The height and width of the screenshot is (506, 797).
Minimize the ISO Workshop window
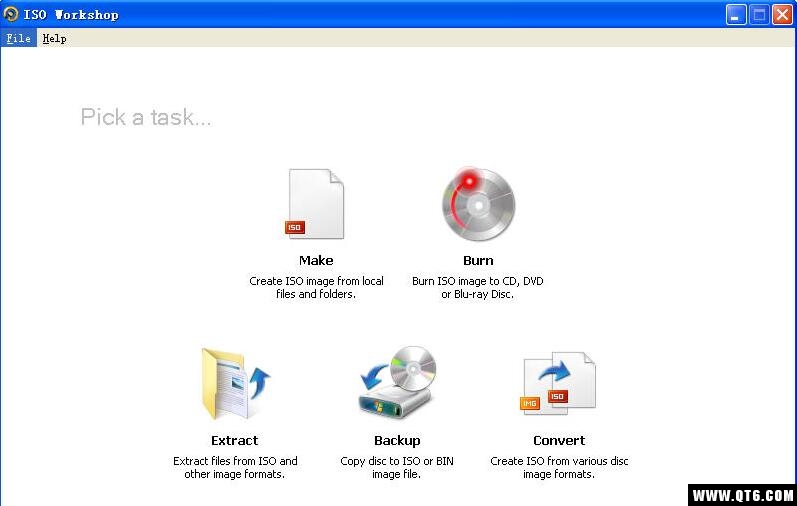click(x=735, y=15)
